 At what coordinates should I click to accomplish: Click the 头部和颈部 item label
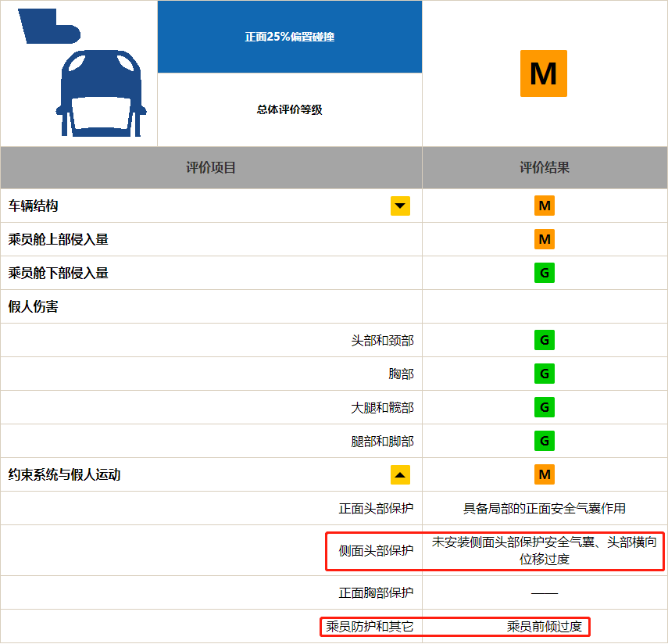pyautogui.click(x=383, y=341)
